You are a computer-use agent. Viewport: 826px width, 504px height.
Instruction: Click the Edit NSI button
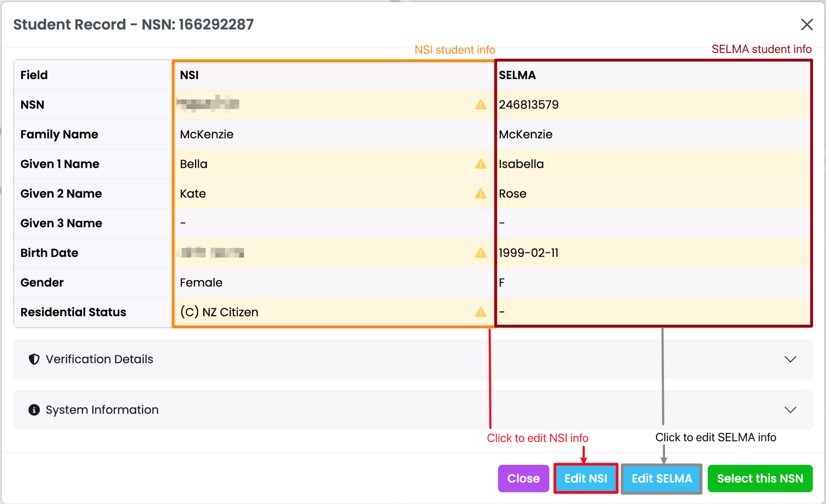586,478
